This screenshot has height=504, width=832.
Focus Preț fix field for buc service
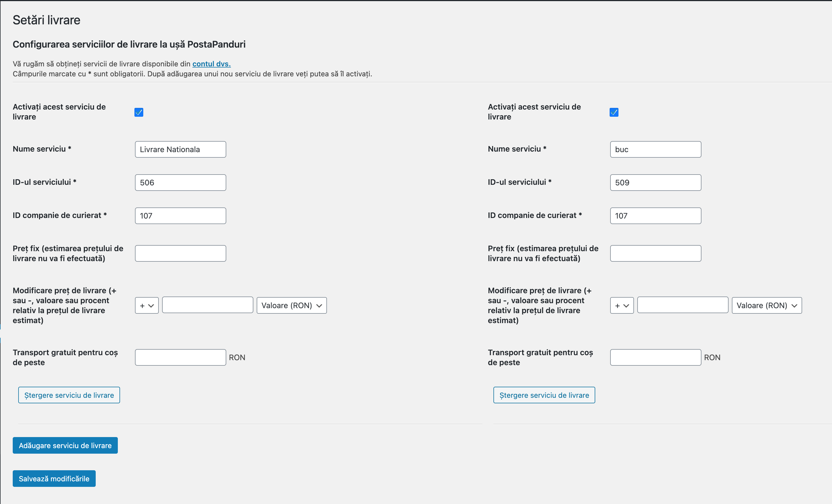tap(656, 253)
